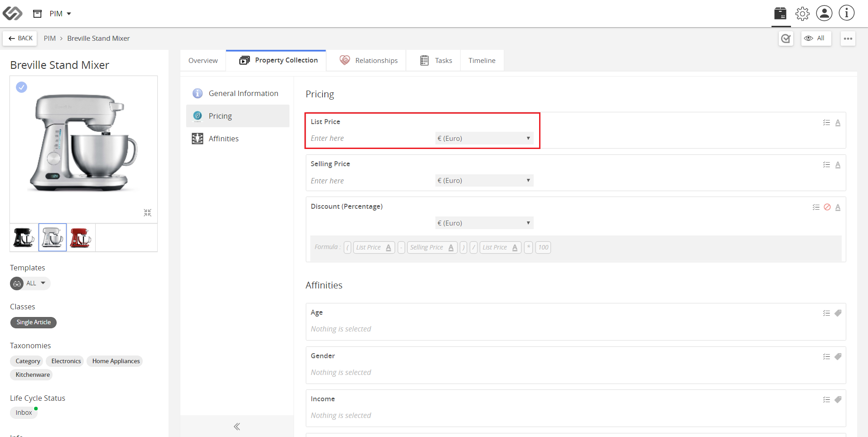The image size is (868, 437).
Task: Open the clipboard icon in the top right
Action: click(x=780, y=13)
